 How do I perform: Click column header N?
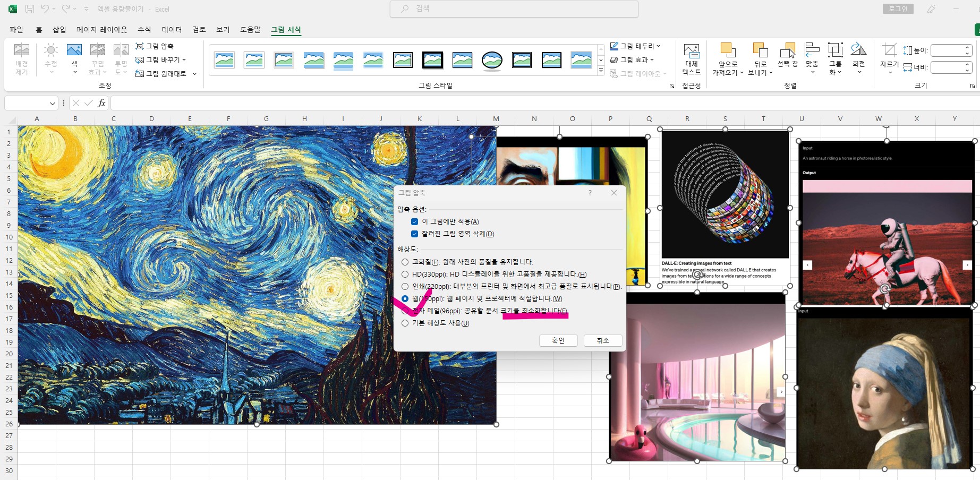tap(534, 118)
